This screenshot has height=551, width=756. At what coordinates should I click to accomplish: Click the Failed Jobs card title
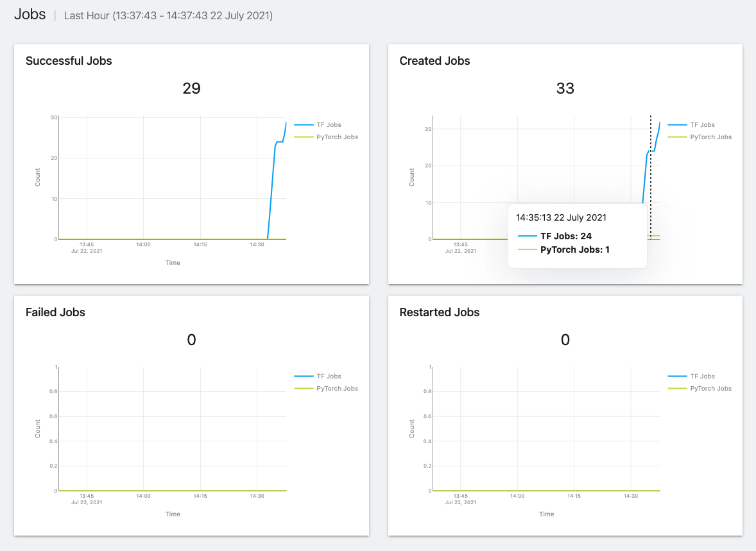point(55,312)
